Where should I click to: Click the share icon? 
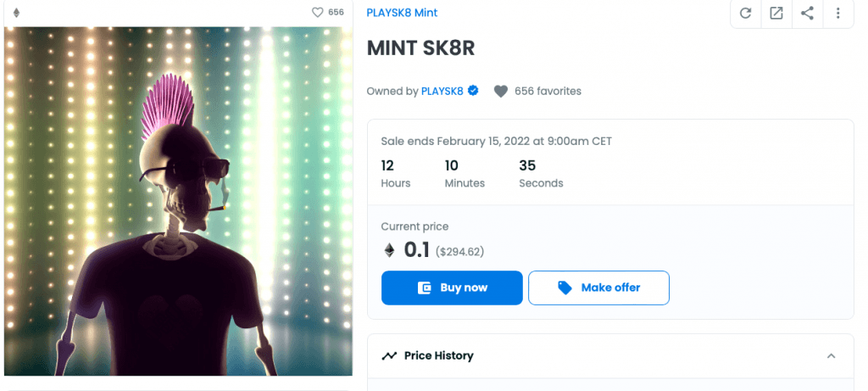coord(807,14)
